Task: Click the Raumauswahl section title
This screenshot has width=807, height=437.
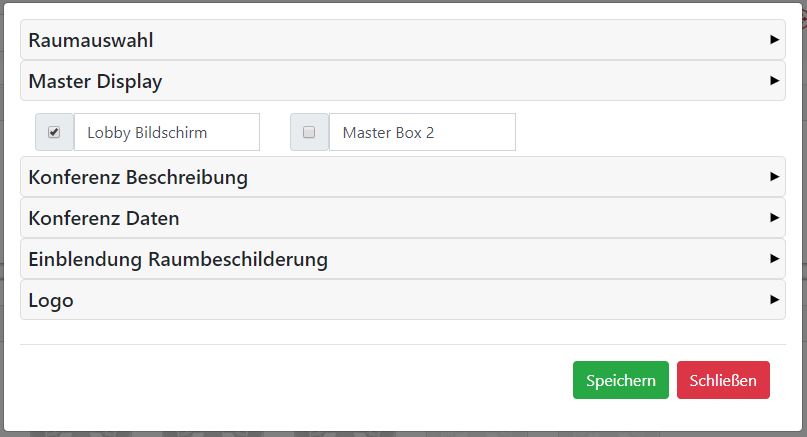Action: coord(91,41)
